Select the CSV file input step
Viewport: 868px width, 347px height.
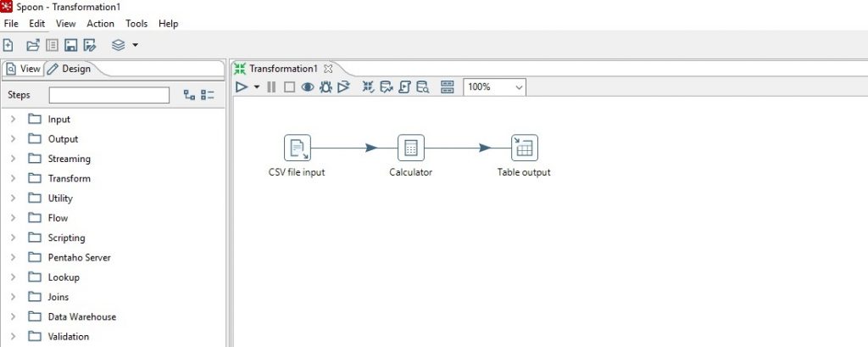(x=298, y=148)
